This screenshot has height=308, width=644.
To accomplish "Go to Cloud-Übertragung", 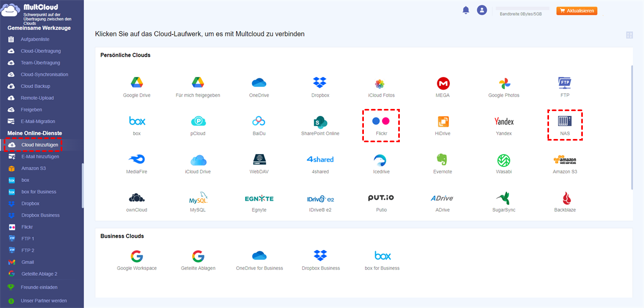I will (x=42, y=51).
